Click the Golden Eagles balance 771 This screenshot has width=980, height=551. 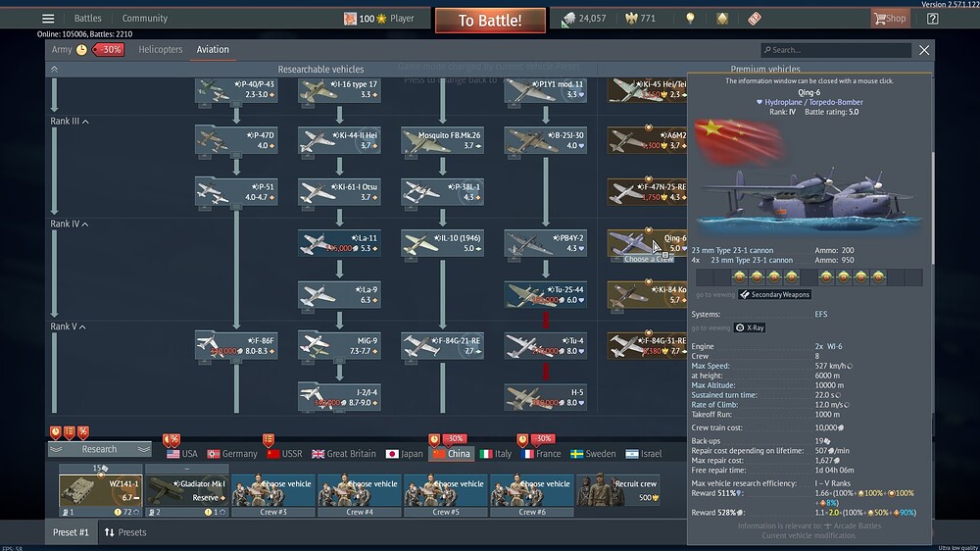coord(641,18)
